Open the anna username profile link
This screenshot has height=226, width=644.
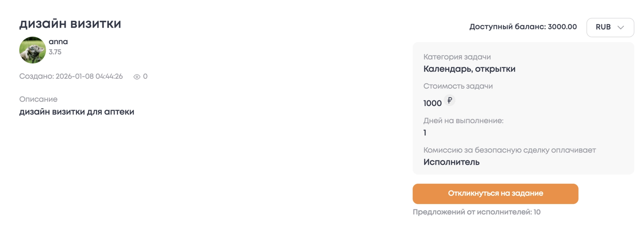(x=58, y=42)
